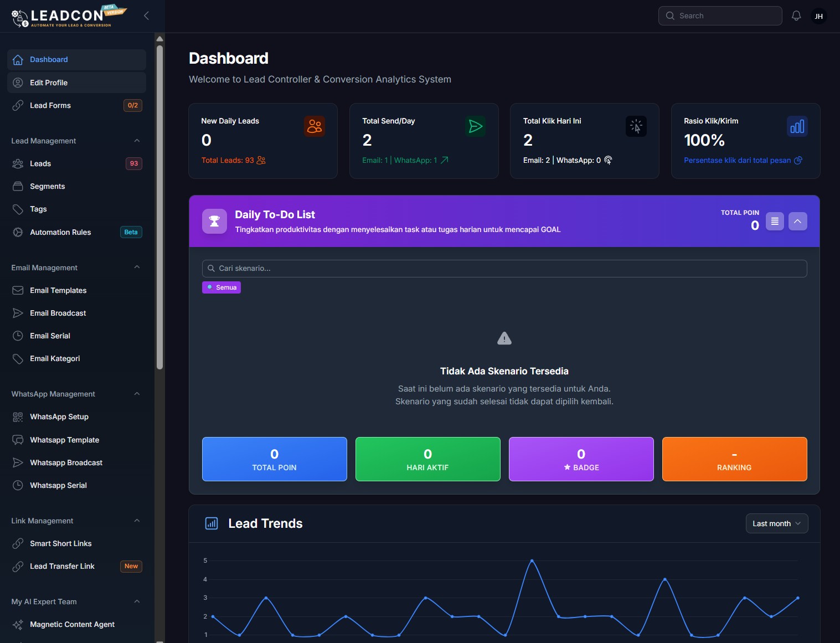840x643 pixels.
Task: Collapse the Lead Management section
Action: (x=137, y=141)
